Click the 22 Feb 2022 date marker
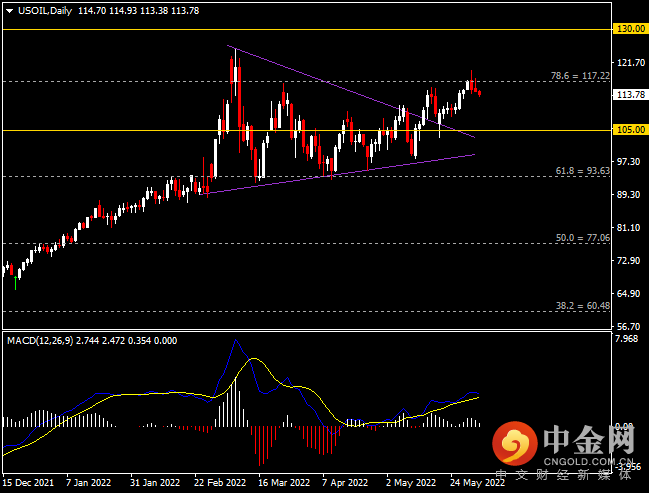 [x=220, y=483]
